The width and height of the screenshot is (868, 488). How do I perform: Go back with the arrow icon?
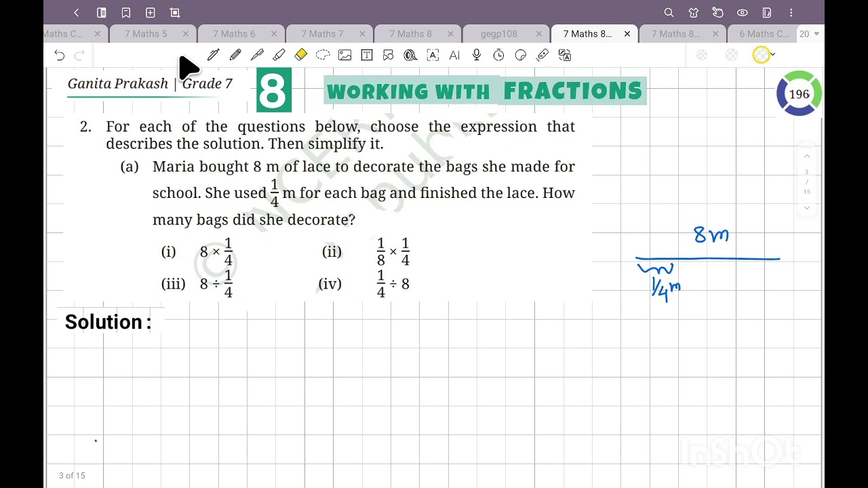point(77,12)
